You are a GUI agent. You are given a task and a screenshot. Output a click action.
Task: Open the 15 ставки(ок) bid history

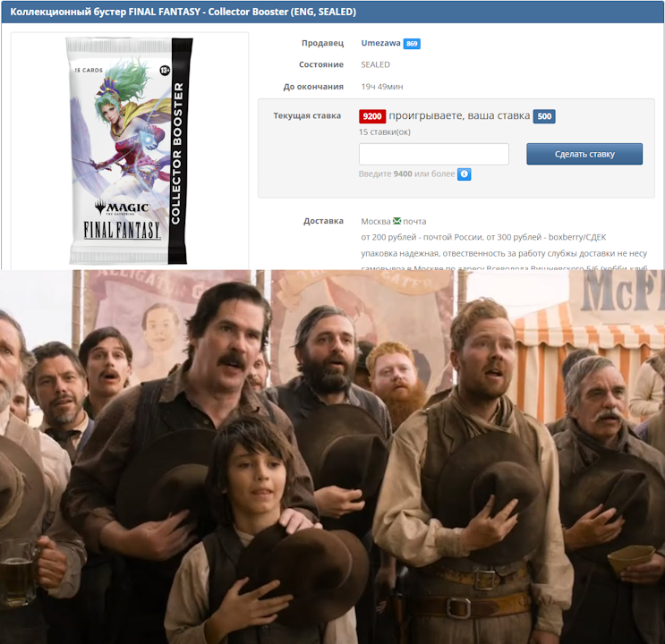point(385,131)
